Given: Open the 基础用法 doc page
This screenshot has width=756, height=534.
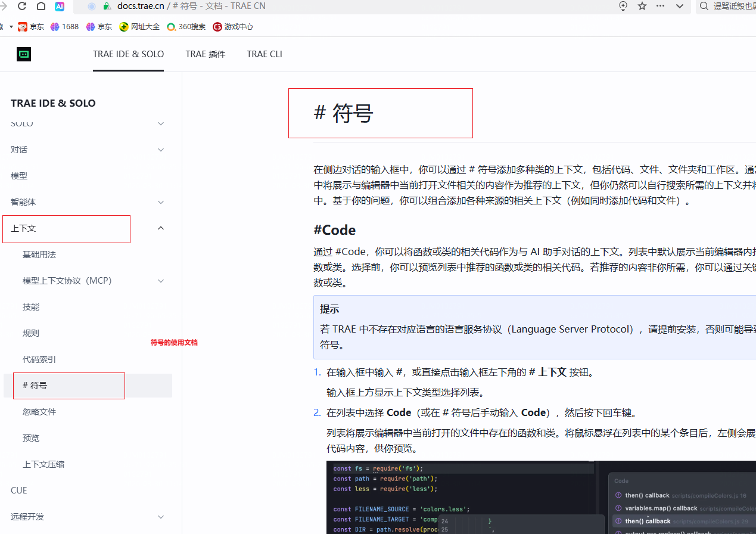Looking at the screenshot, I should [x=39, y=254].
